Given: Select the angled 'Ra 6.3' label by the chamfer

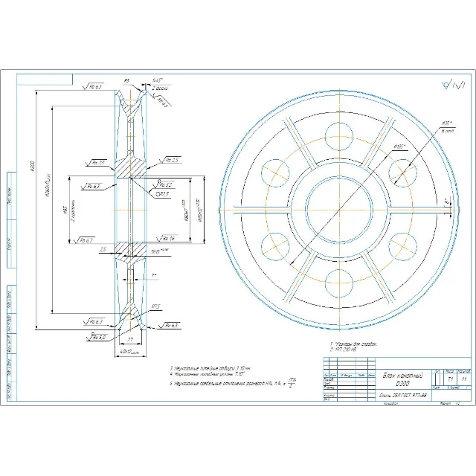Looking at the screenshot, I should (x=163, y=103).
